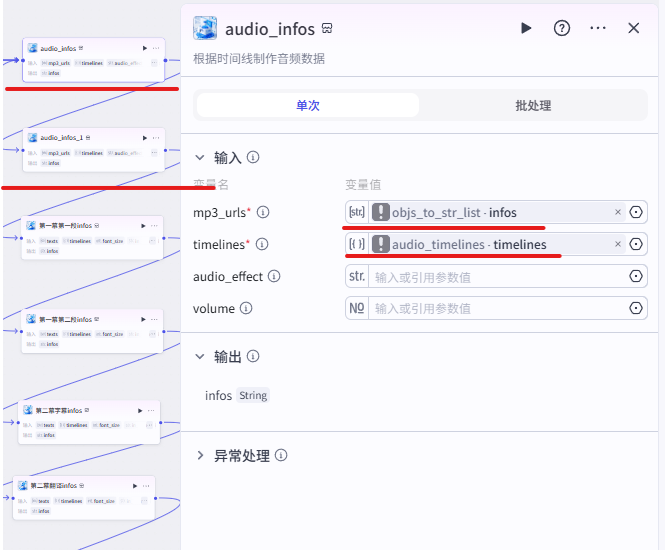Click the audio_infos_1 node icon
Viewport: 665px width, 550px height.
33,137
